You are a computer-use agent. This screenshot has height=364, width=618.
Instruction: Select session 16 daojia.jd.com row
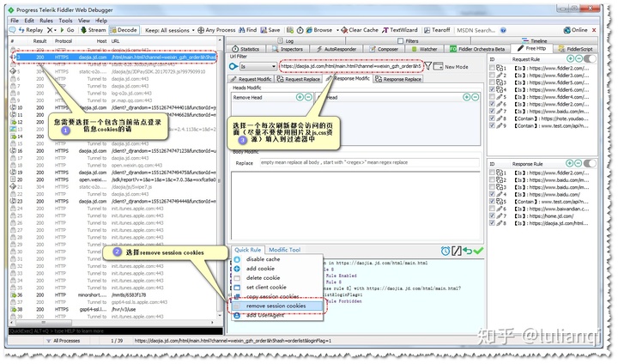113,150
